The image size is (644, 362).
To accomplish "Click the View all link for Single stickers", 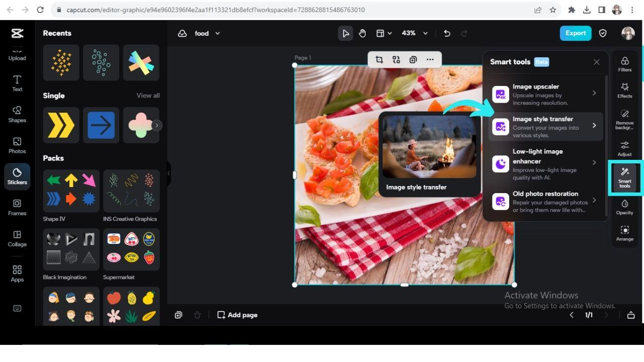I will 148,95.
